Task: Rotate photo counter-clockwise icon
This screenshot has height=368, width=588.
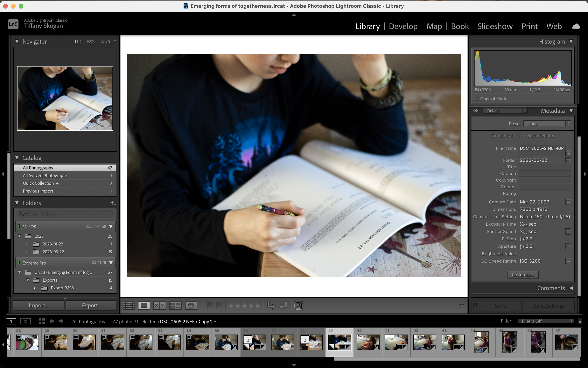Action: (x=271, y=305)
